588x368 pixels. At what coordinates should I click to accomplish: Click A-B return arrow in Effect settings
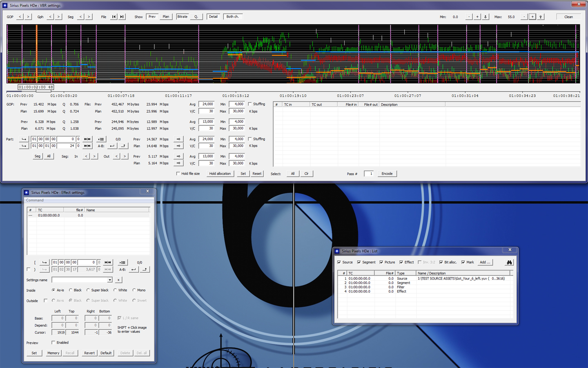(134, 270)
